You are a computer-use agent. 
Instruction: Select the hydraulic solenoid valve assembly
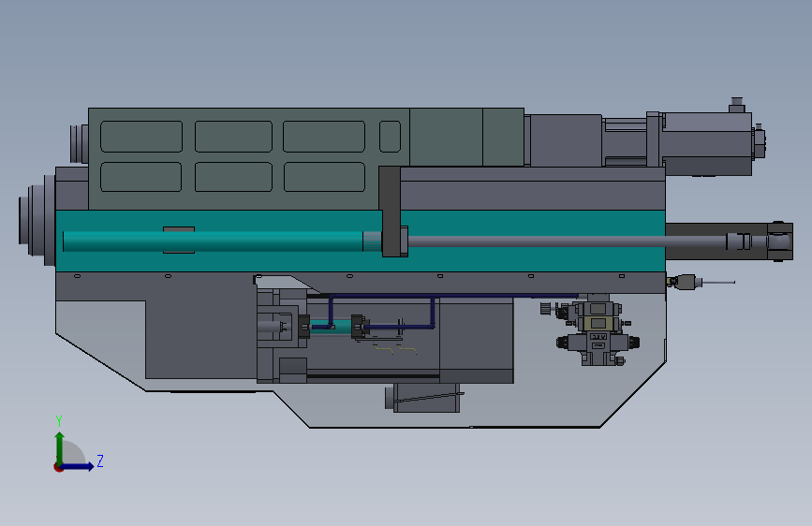pyautogui.click(x=597, y=329)
